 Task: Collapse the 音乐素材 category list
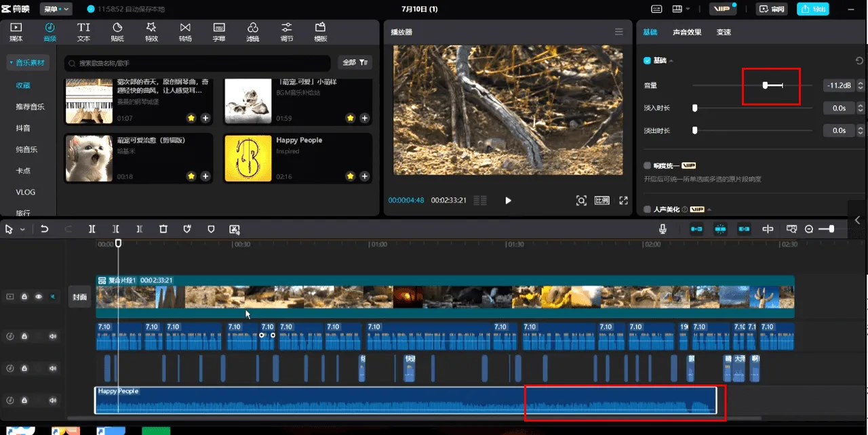[28, 62]
